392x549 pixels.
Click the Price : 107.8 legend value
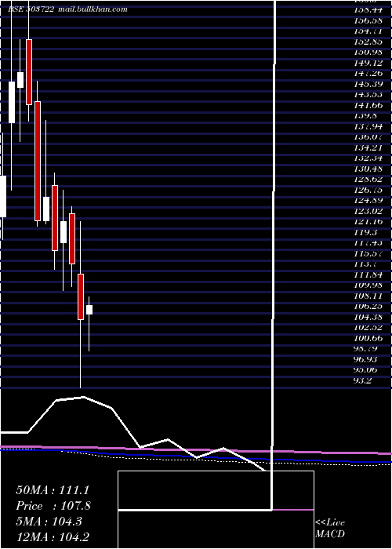[53, 506]
